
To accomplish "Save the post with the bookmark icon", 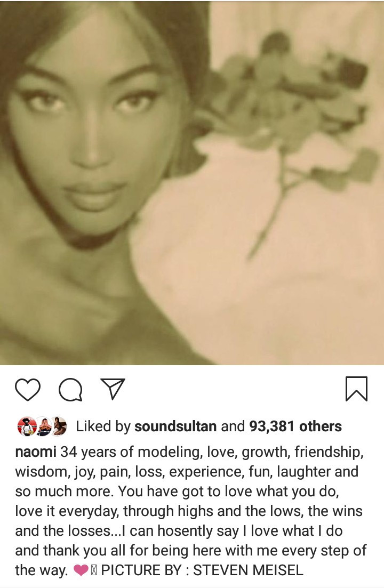I will tap(356, 389).
